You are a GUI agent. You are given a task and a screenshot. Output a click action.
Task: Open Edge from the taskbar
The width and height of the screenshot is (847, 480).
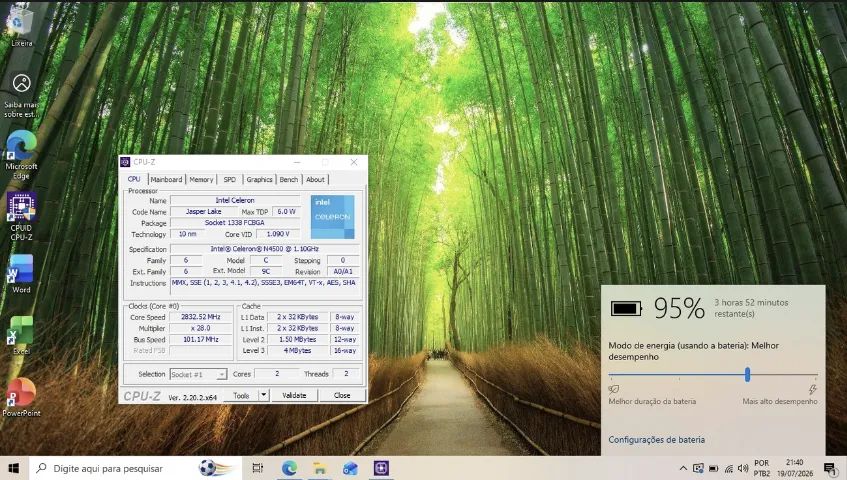click(289, 468)
